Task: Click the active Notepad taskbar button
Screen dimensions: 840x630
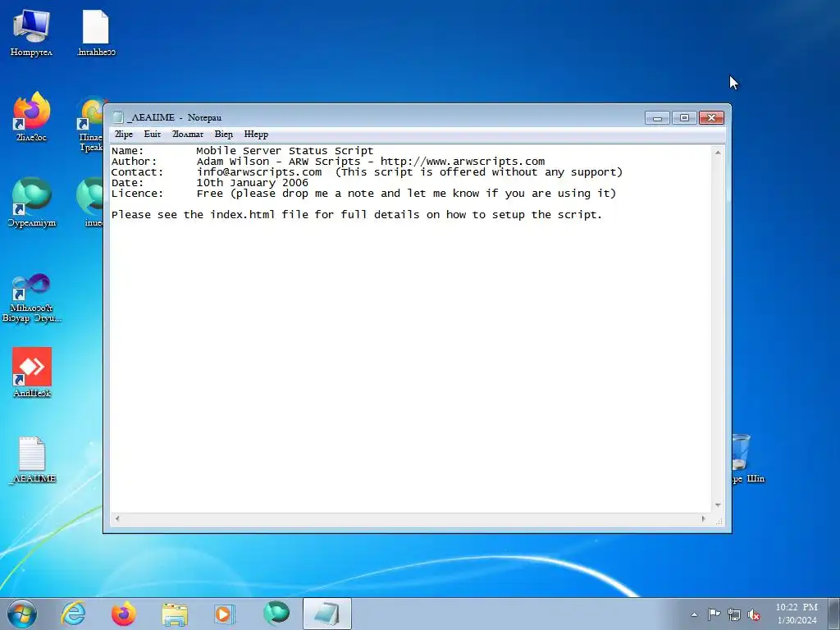Action: [326, 614]
